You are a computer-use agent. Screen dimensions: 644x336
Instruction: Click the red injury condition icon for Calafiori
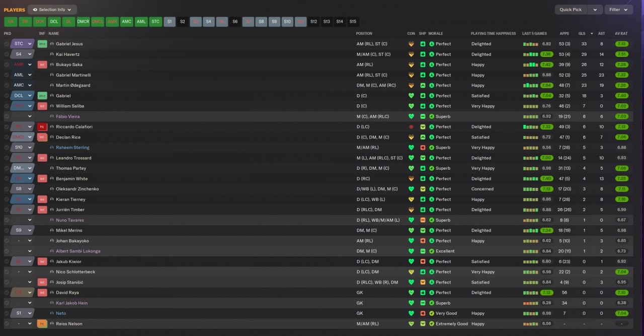(411, 127)
